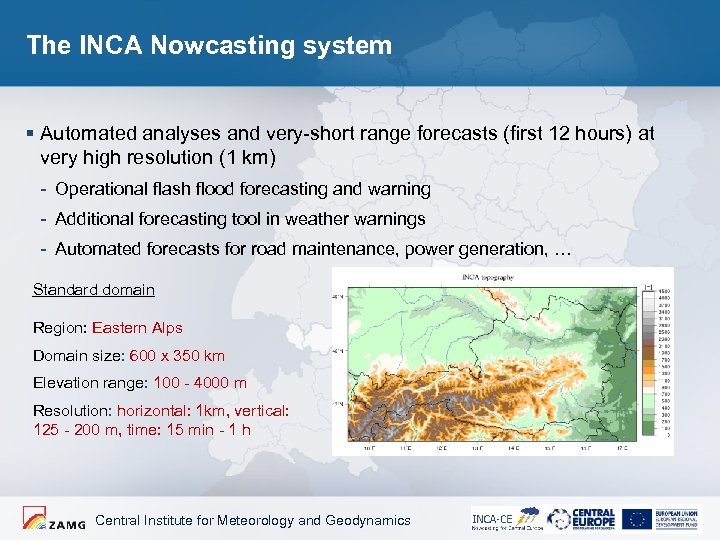
Task: Click 'very high resolution (1 km)' text
Action: [x=158, y=158]
